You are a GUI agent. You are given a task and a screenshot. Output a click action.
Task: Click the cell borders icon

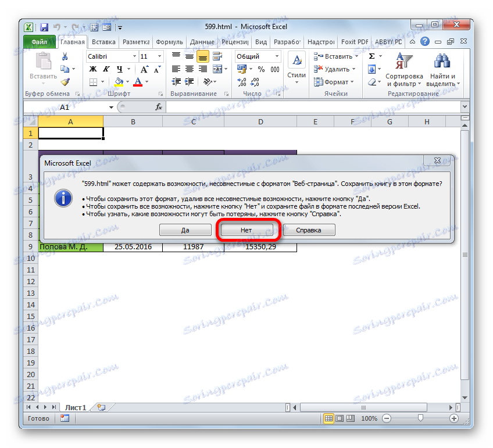94,82
